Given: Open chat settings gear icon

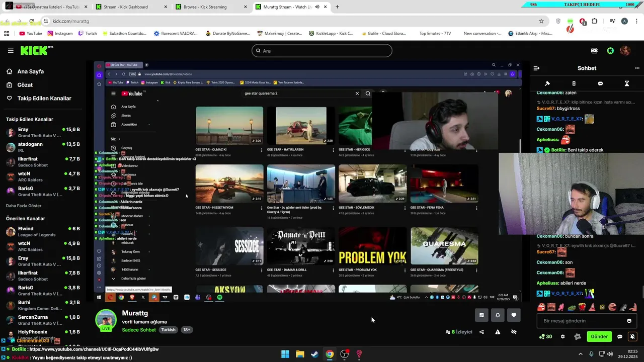Looking at the screenshot, I should pyautogui.click(x=562, y=336).
